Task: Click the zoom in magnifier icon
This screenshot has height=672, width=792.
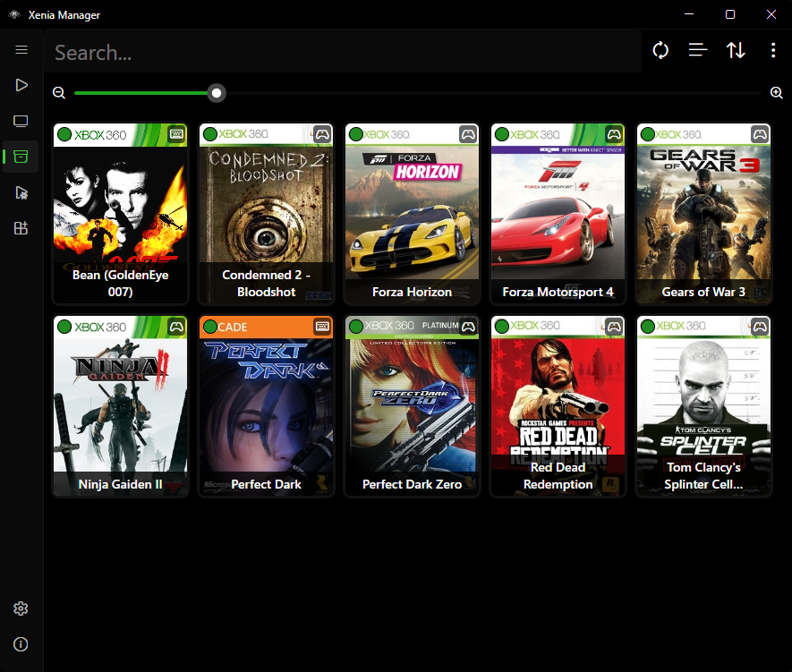Action: point(777,93)
